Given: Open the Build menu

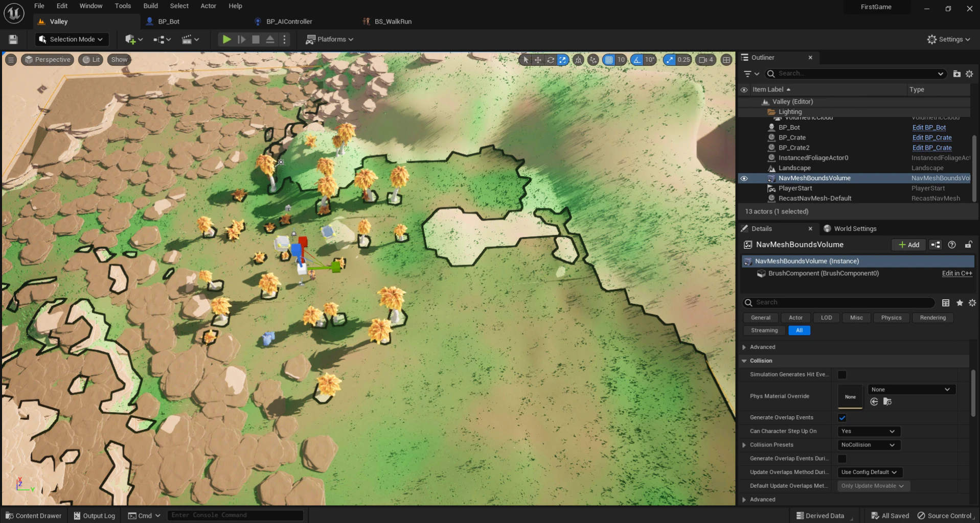Looking at the screenshot, I should click(150, 6).
